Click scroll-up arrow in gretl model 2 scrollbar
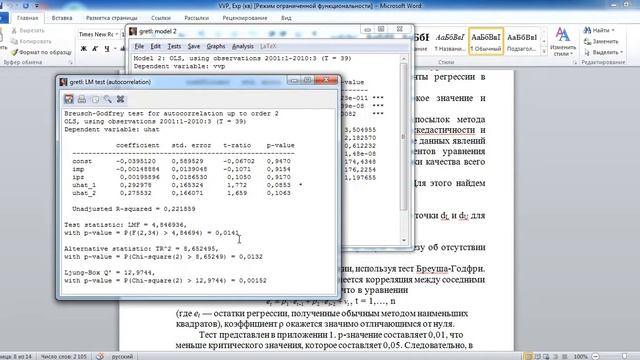Viewport: 640px width, 360px height. click(404, 59)
